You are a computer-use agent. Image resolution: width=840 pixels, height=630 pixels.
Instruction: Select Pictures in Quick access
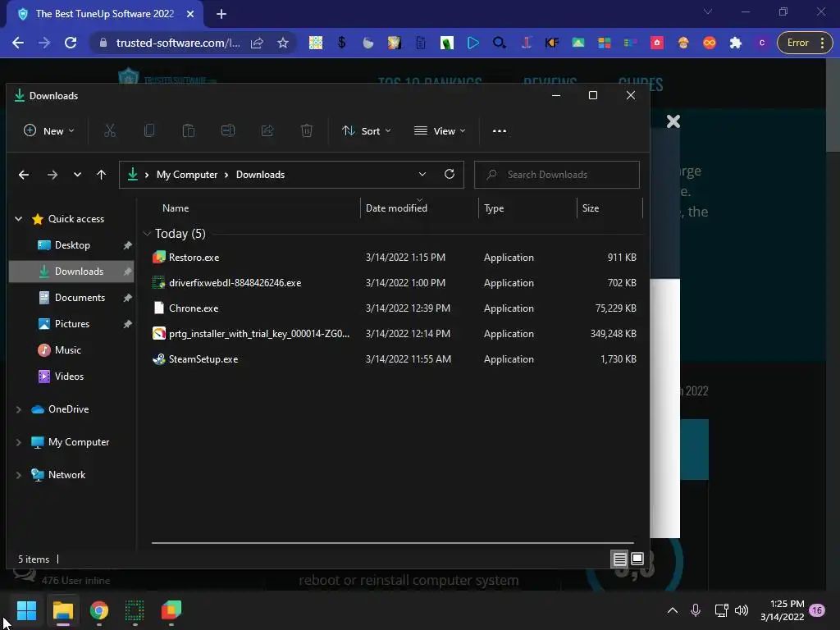(x=72, y=323)
